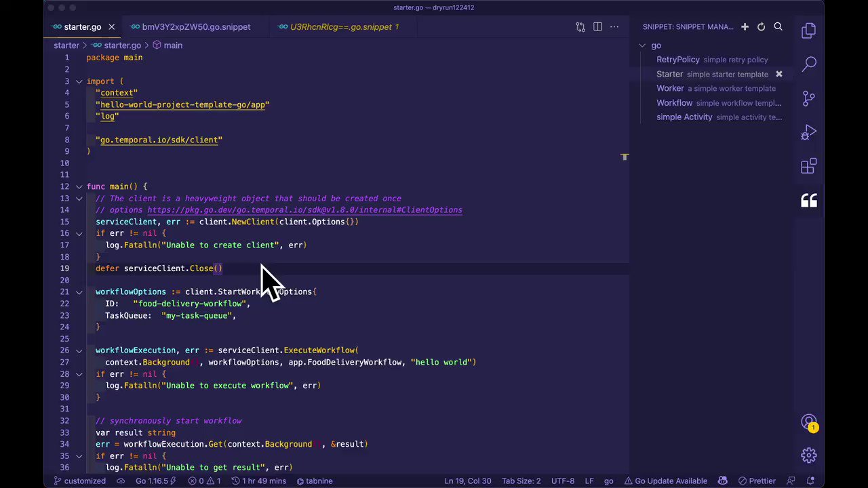
Task: Open the bmV3Y2xpZW50.go.snippet tab
Action: 196,26
